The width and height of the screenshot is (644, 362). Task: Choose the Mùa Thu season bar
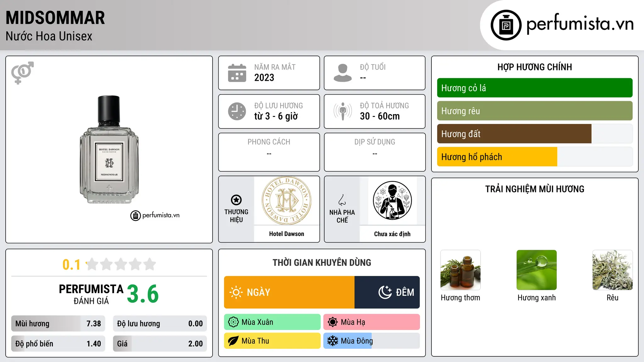272,341
